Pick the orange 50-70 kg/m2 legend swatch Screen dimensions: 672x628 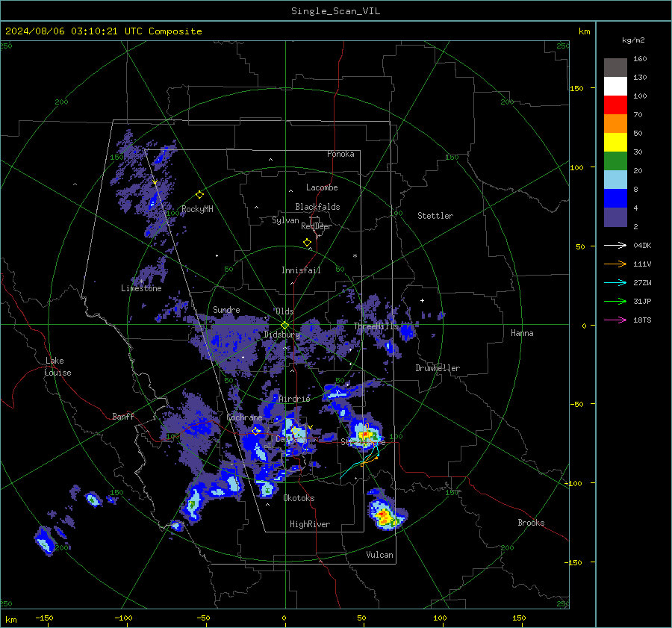tap(615, 123)
